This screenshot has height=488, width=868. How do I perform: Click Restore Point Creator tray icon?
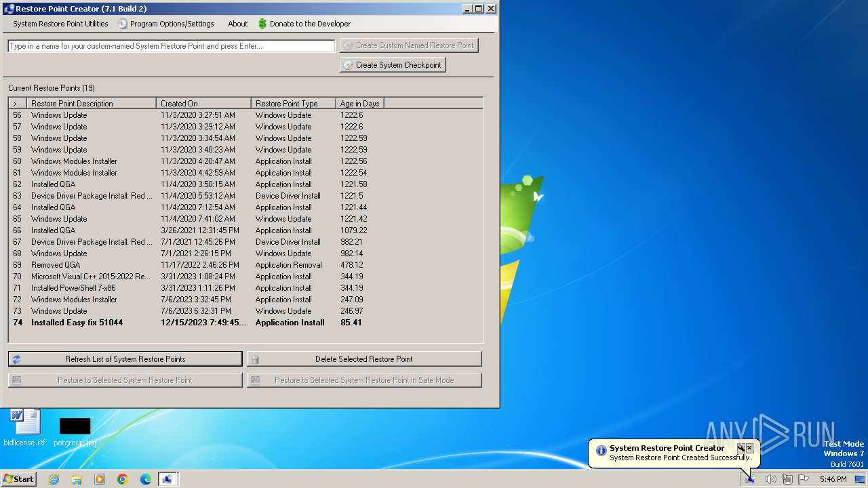pyautogui.click(x=750, y=479)
